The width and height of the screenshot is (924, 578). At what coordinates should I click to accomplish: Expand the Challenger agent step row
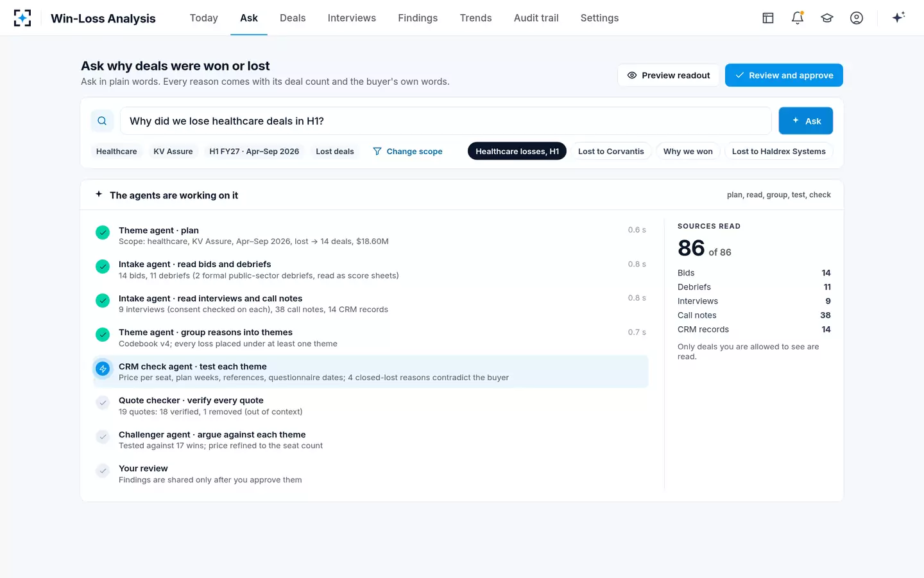(x=371, y=440)
